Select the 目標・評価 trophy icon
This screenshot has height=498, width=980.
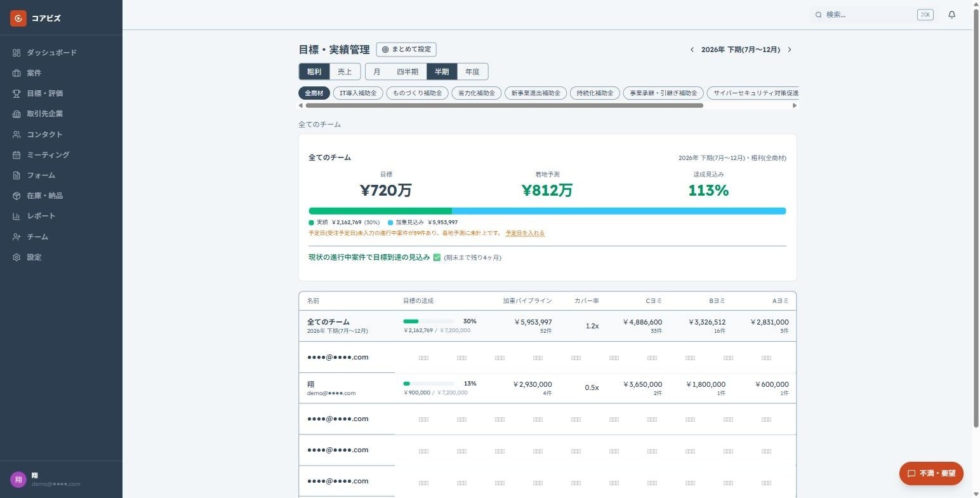coord(17,93)
